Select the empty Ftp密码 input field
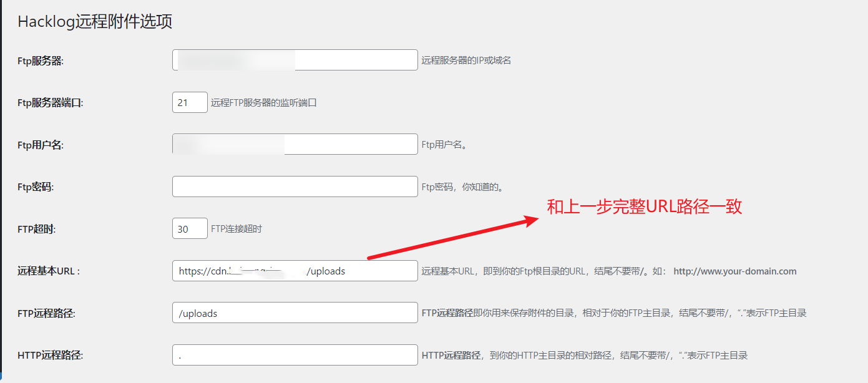This screenshot has width=868, height=383. [x=295, y=187]
